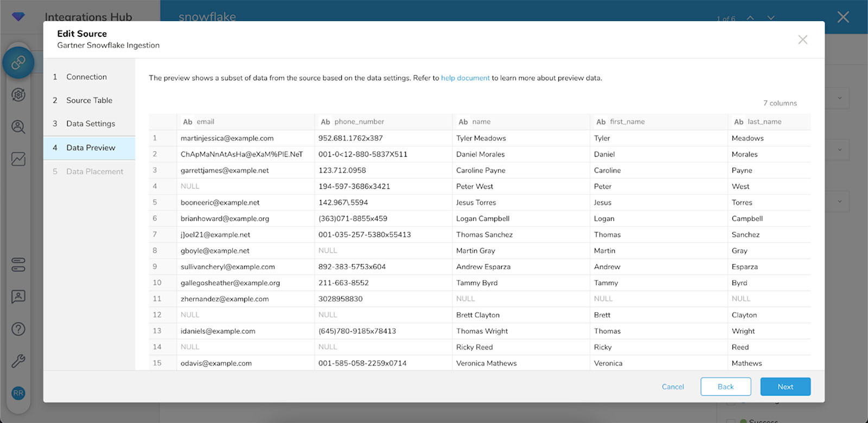Image resolution: width=868 pixels, height=423 pixels.
Task: Expand the topmost dropdown behind the dialog
Action: pos(839,98)
